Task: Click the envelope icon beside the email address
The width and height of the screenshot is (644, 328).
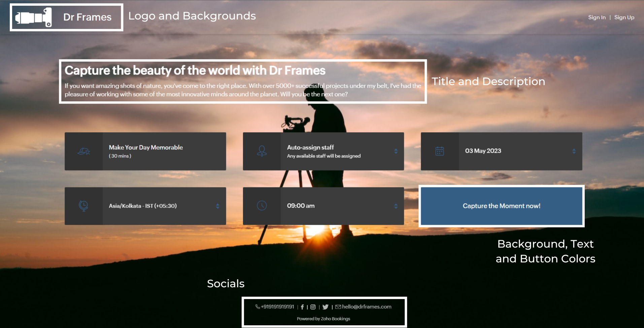Action: tap(338, 306)
